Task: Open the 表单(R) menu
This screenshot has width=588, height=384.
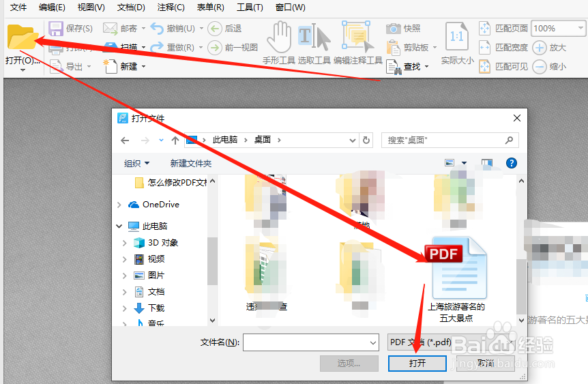Action: [x=210, y=7]
